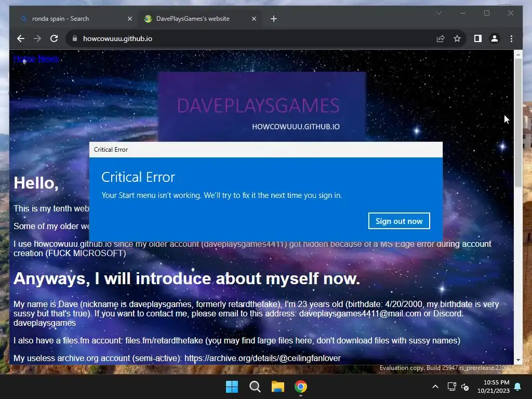The image size is (532, 399).
Task: Go back using Chrome's back arrow
Action: click(21, 38)
